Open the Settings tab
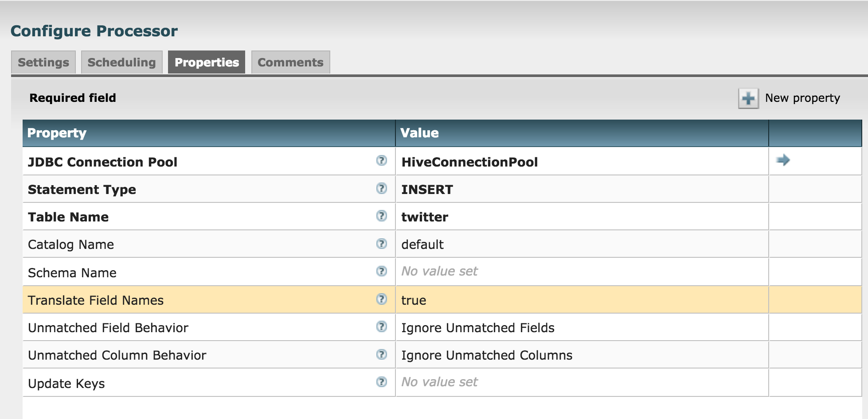The height and width of the screenshot is (419, 868). [43, 62]
